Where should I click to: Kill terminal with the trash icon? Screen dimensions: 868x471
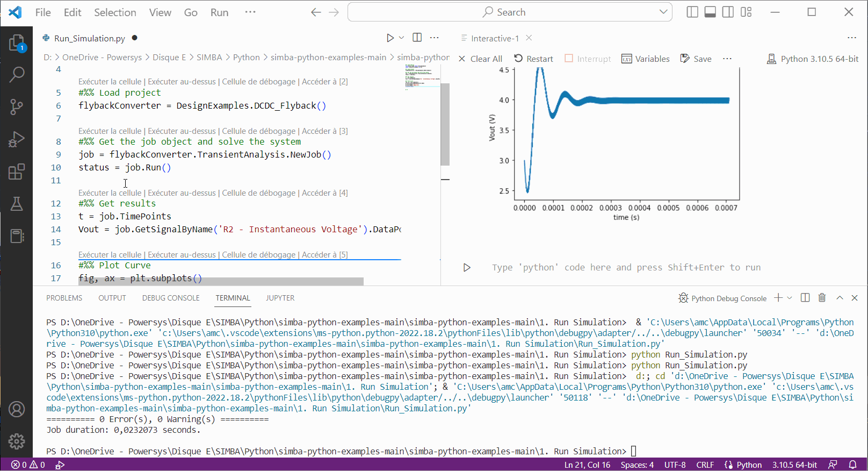coord(822,298)
